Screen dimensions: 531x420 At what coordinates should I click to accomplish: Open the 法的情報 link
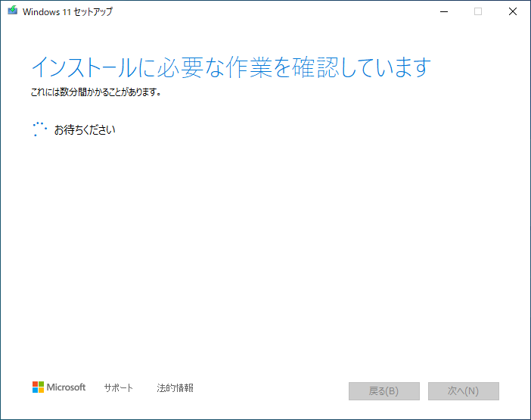point(175,387)
